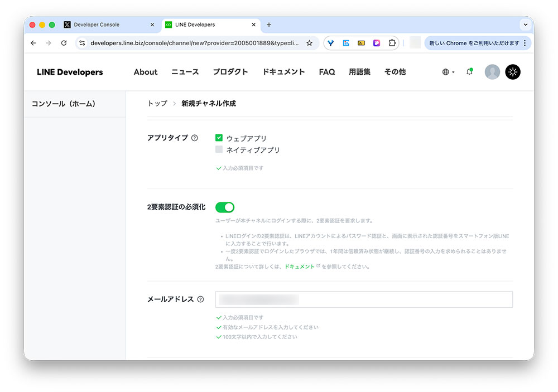Open the help tooltip beside アプリタイプ
The image size is (558, 392).
pyautogui.click(x=194, y=138)
